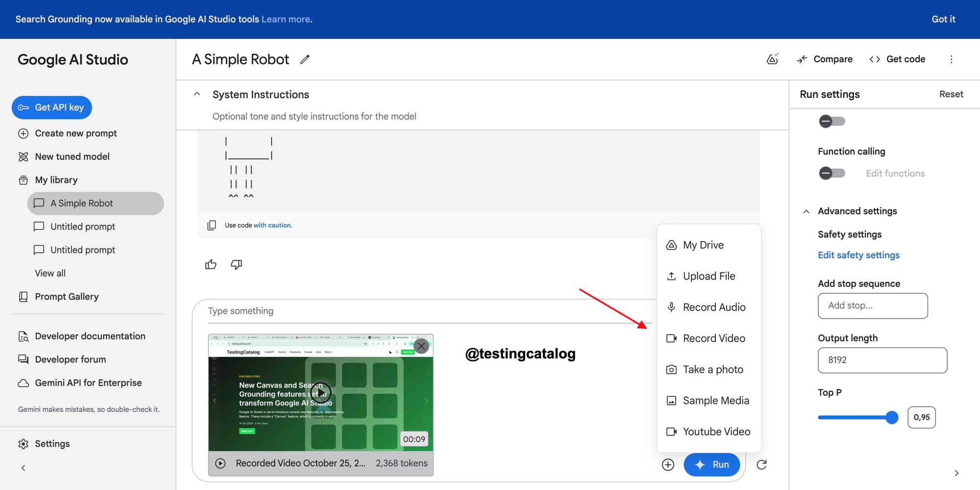Expand the right panel arrow at bottom

point(956,473)
